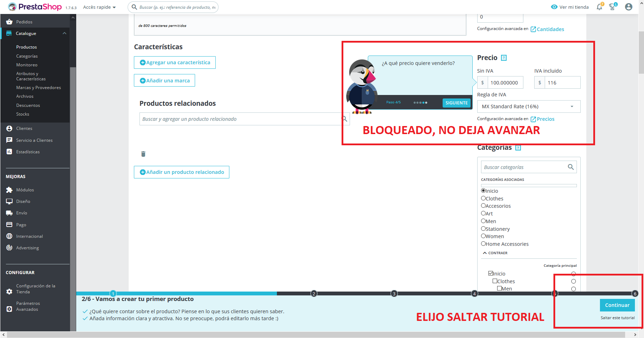This screenshot has width=644, height=338.
Task: Click the Pedidos basket icon
Action: pos(9,22)
